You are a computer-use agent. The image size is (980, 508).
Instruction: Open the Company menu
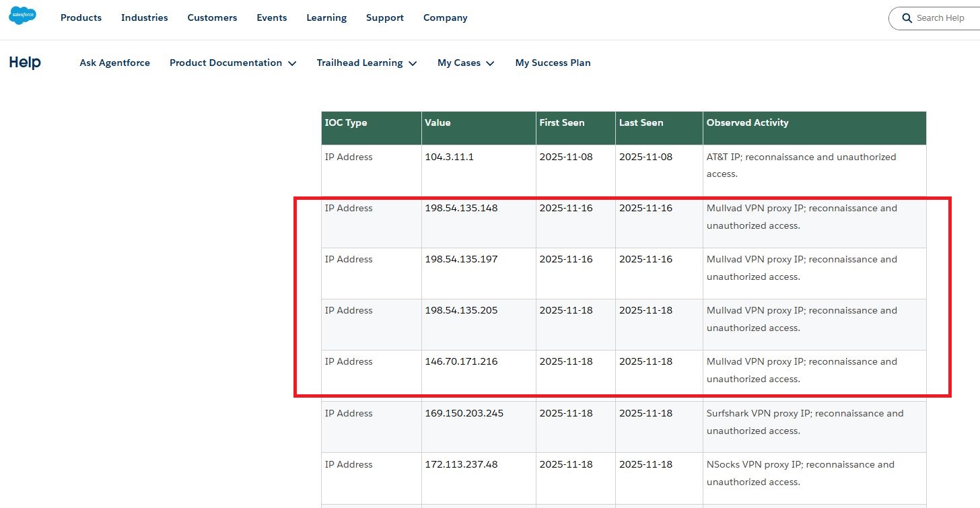(x=445, y=18)
